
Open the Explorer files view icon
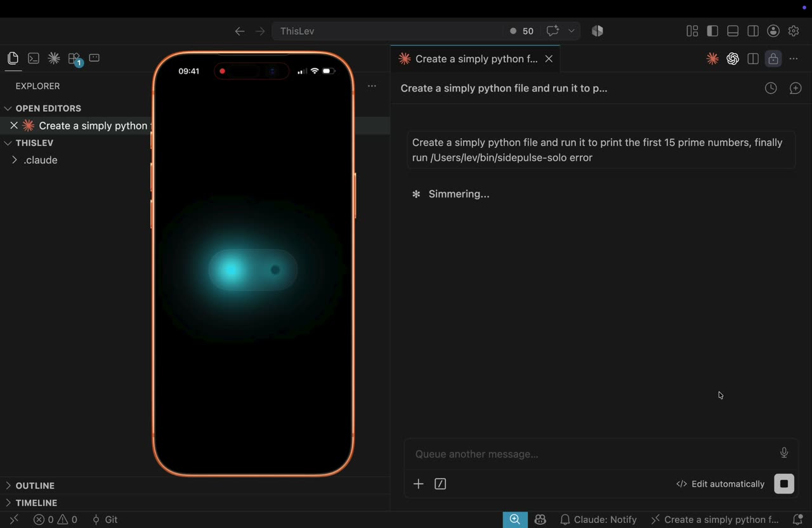pyautogui.click(x=13, y=58)
